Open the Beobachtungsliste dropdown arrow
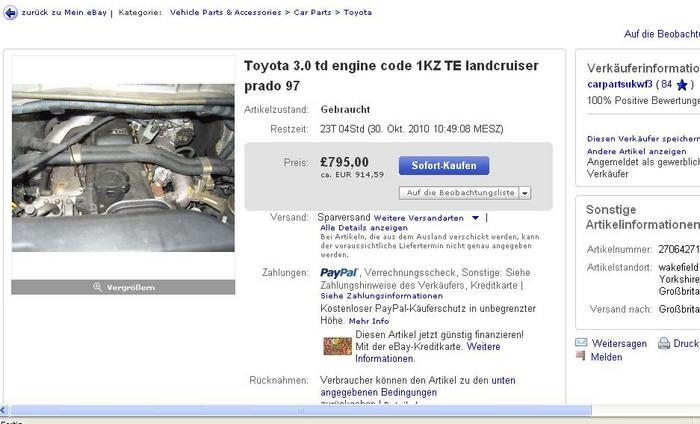This screenshot has height=424, width=700. 525,193
